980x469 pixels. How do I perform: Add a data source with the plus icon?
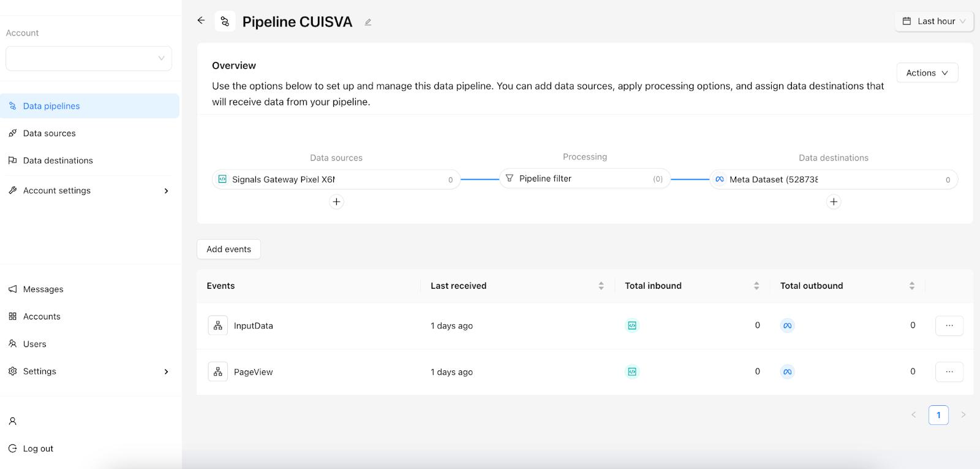(x=336, y=202)
